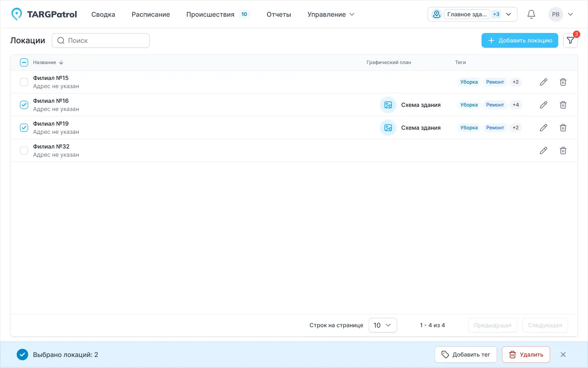Click the PB user avatar
The width and height of the screenshot is (588, 368).
(556, 14)
